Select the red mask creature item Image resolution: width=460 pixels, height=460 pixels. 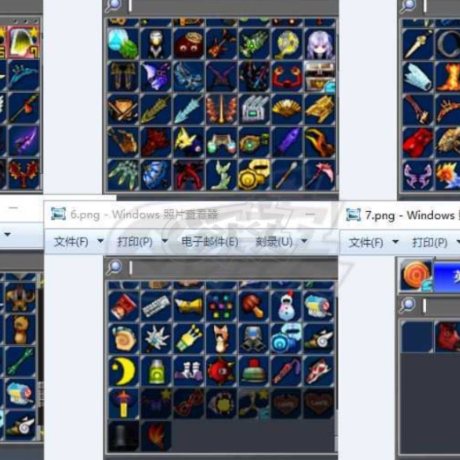[188, 44]
